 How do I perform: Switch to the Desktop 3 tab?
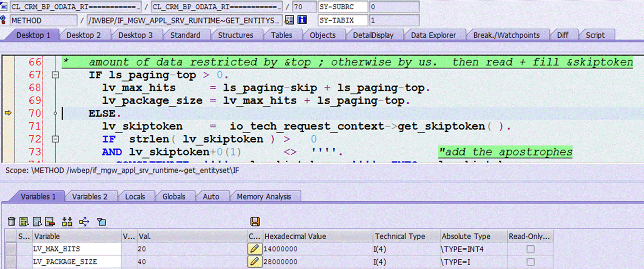click(x=135, y=35)
